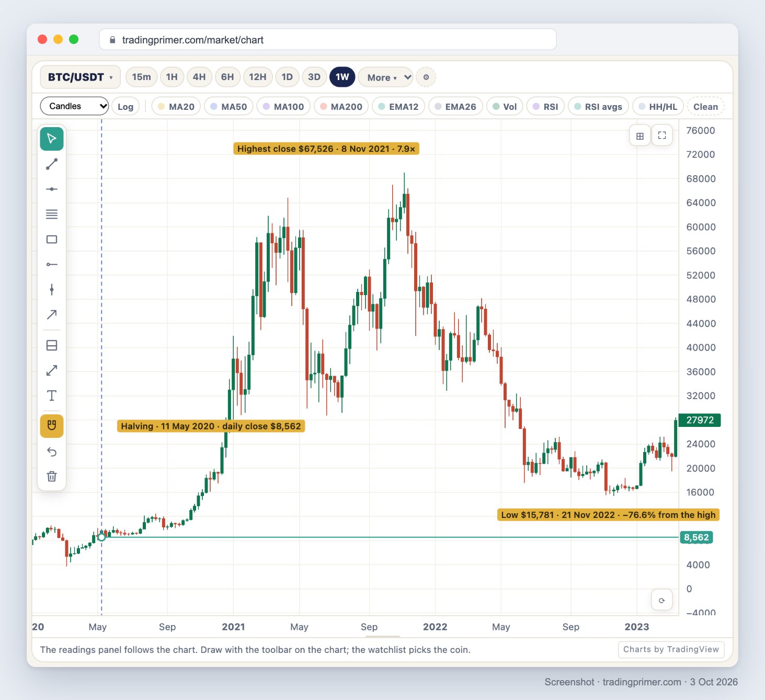Toggle the EMA12 indicator
Viewport: 765px width, 700px height.
(x=398, y=107)
